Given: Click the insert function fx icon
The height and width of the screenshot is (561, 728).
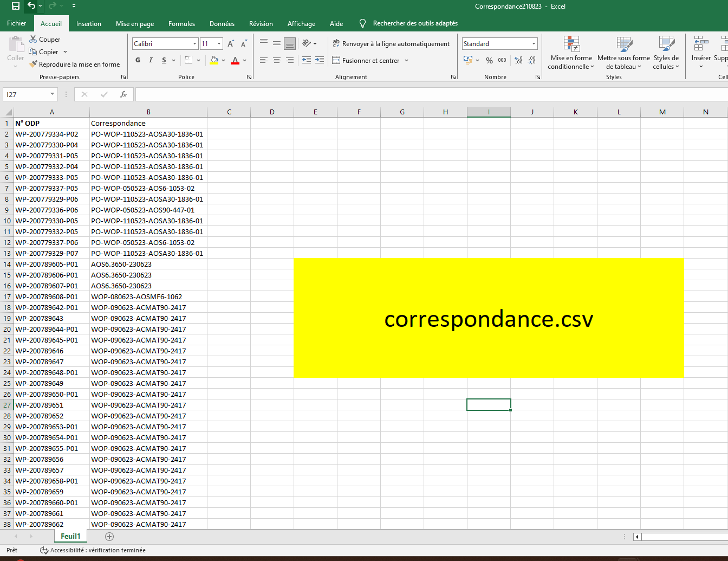Looking at the screenshot, I should (x=123, y=94).
